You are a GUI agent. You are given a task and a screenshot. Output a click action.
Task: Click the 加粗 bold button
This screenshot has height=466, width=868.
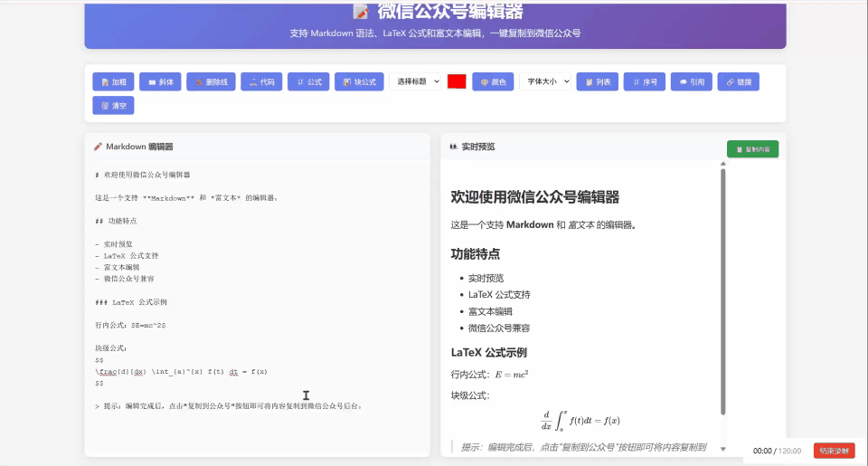[114, 82]
